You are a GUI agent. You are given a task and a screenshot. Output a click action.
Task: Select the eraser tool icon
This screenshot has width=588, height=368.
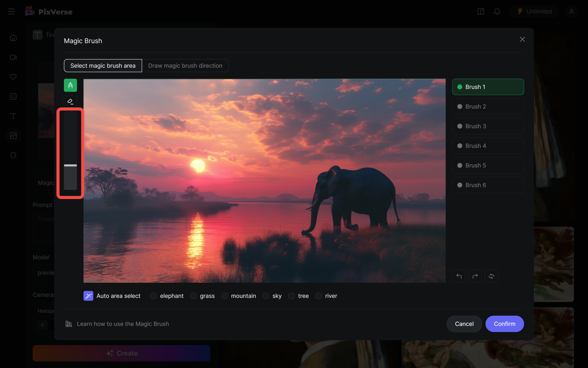tap(70, 101)
